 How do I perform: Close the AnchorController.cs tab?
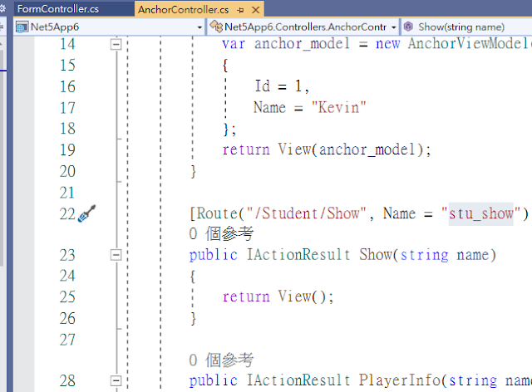(256, 10)
